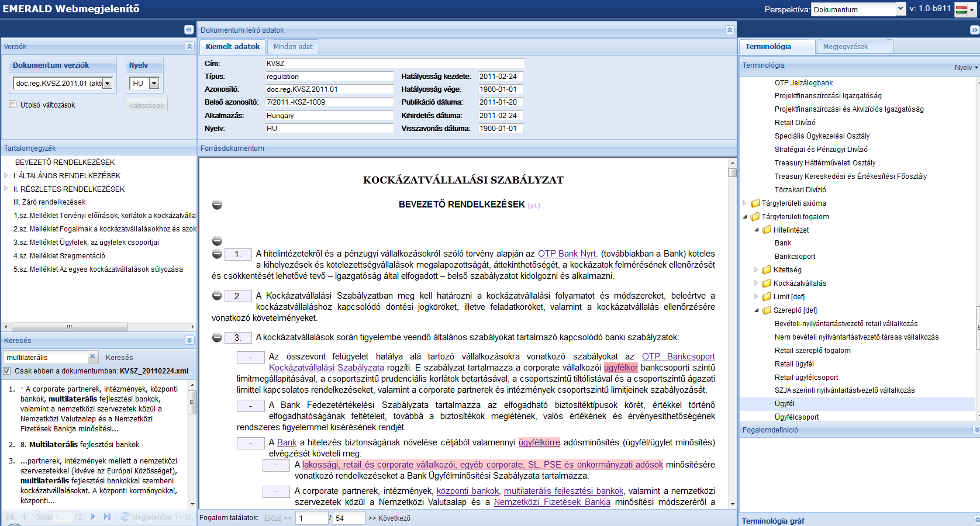Collapse the BEVEZETŐ RENDELKEZÉSEK heading section
980x526 pixels.
point(217,205)
